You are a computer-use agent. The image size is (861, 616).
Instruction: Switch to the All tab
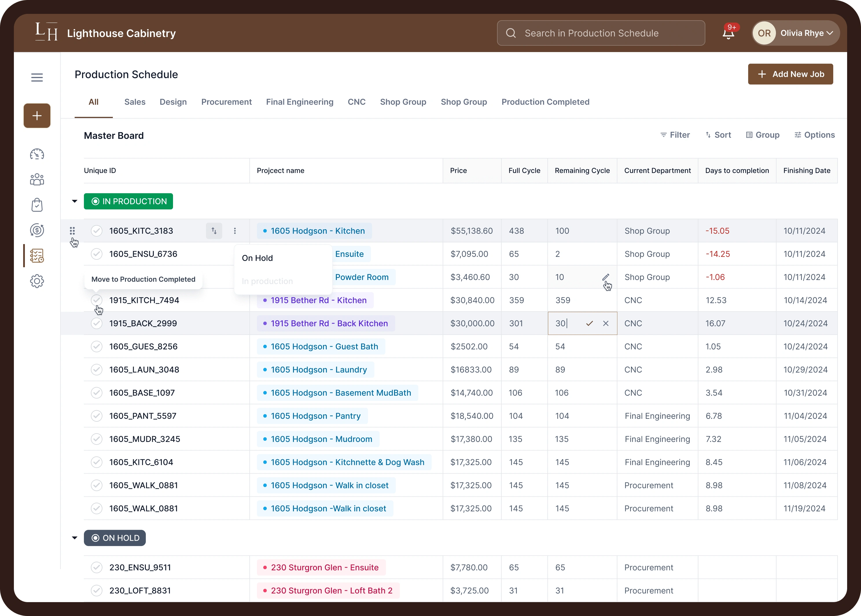click(93, 102)
